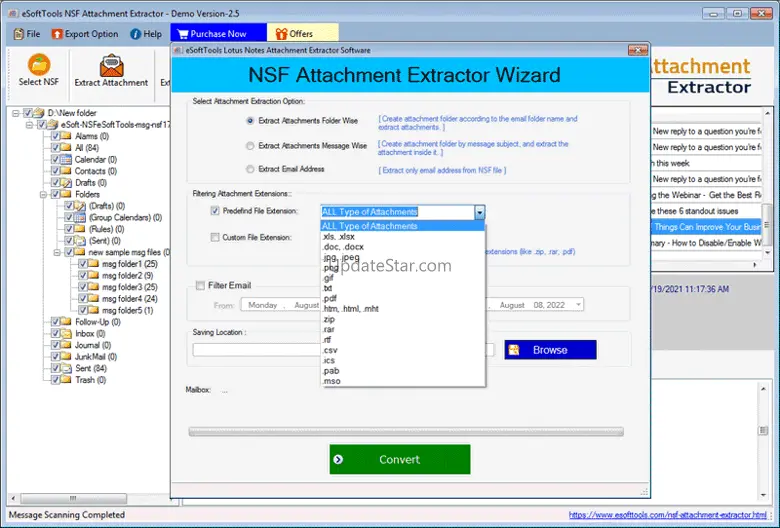
Task: Click the Follow-Up folder icon
Action: [66, 321]
